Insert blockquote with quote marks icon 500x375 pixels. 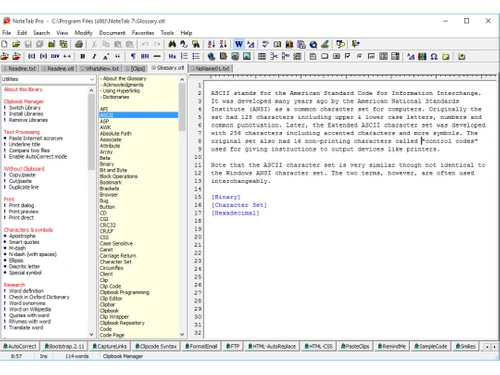118,56
